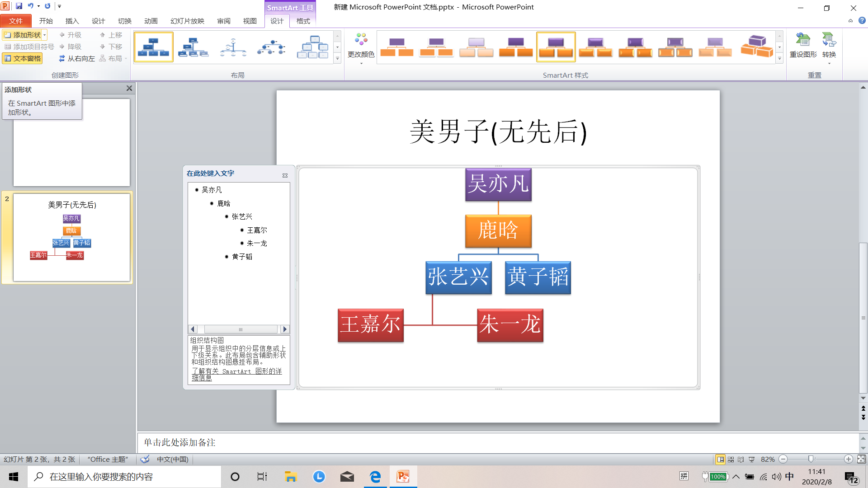868x488 pixels.
Task: 点击任务栏中的 Edge 浏览器图标
Action: 375,476
